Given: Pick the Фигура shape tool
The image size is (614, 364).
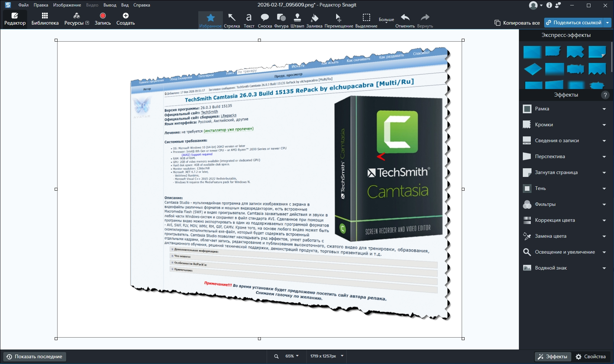Looking at the screenshot, I should 281,20.
